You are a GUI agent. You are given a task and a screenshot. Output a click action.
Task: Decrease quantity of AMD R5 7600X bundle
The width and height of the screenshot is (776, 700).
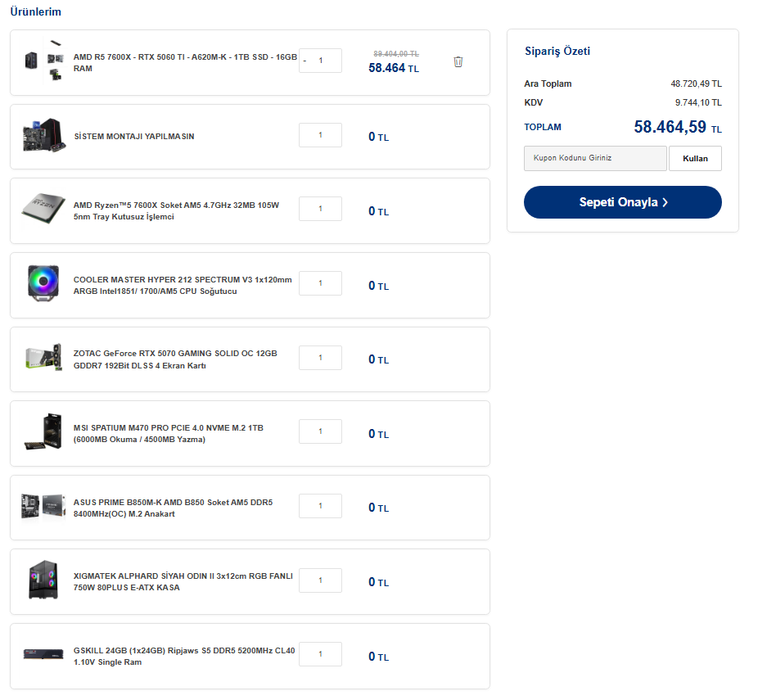[x=305, y=61]
